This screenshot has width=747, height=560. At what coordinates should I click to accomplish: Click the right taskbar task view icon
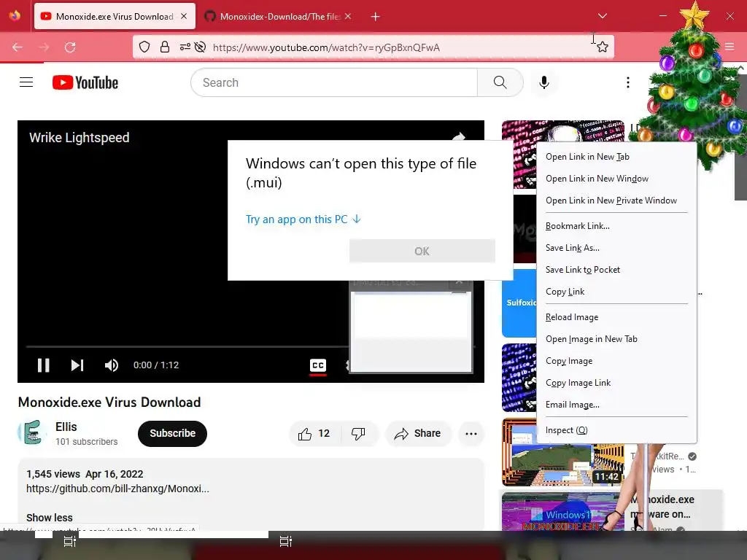click(286, 542)
